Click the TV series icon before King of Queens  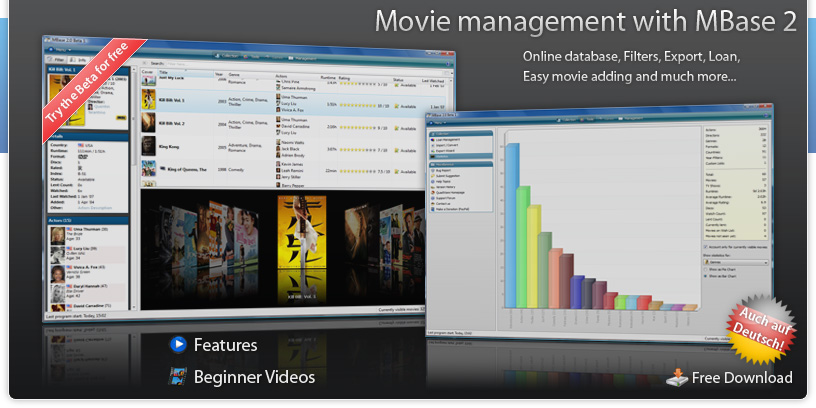point(162,168)
